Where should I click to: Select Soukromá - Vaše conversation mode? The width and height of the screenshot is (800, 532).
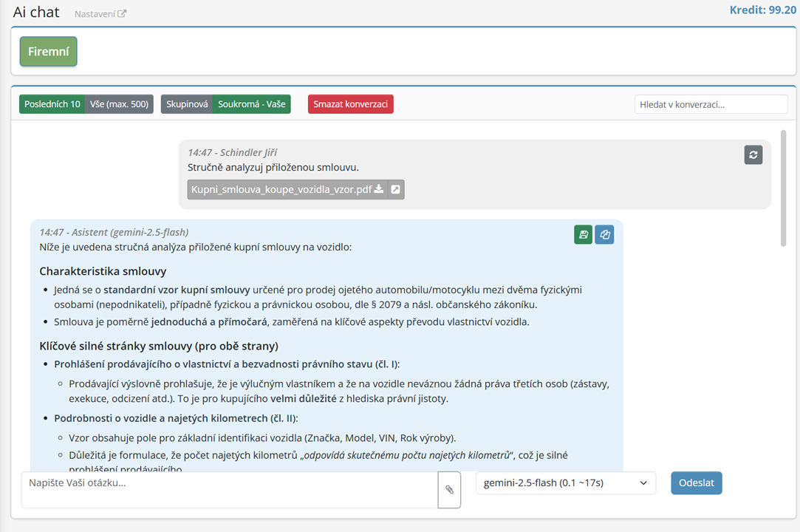point(251,104)
